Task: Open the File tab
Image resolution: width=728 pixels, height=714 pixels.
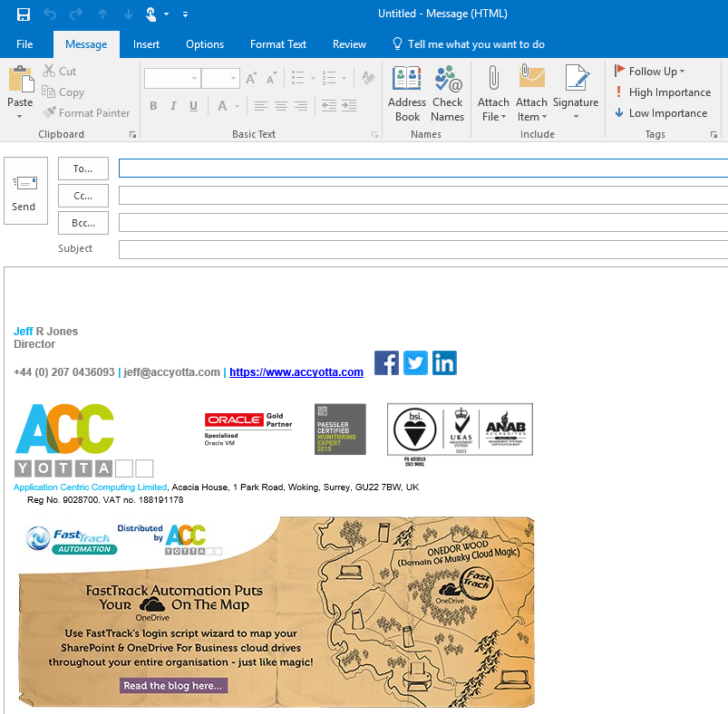Action: point(24,44)
